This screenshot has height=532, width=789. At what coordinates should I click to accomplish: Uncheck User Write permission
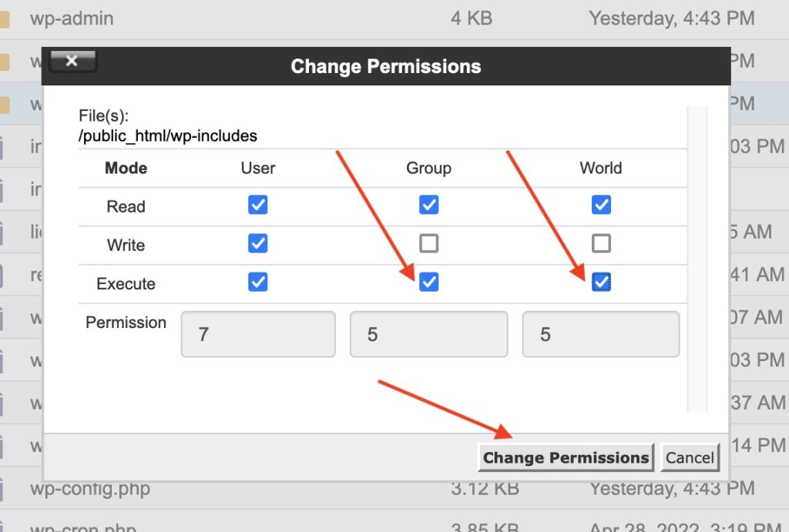(x=257, y=243)
